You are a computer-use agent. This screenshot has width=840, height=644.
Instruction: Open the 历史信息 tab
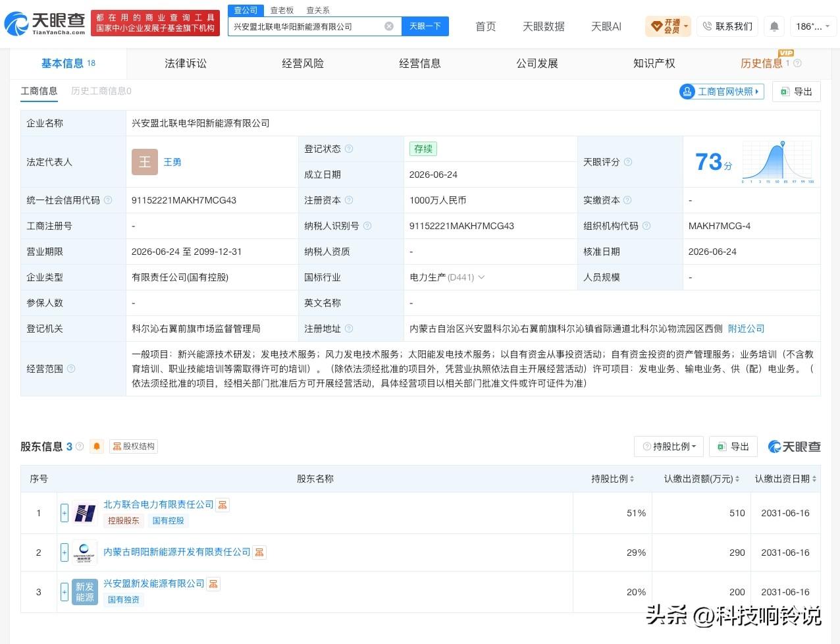762,63
